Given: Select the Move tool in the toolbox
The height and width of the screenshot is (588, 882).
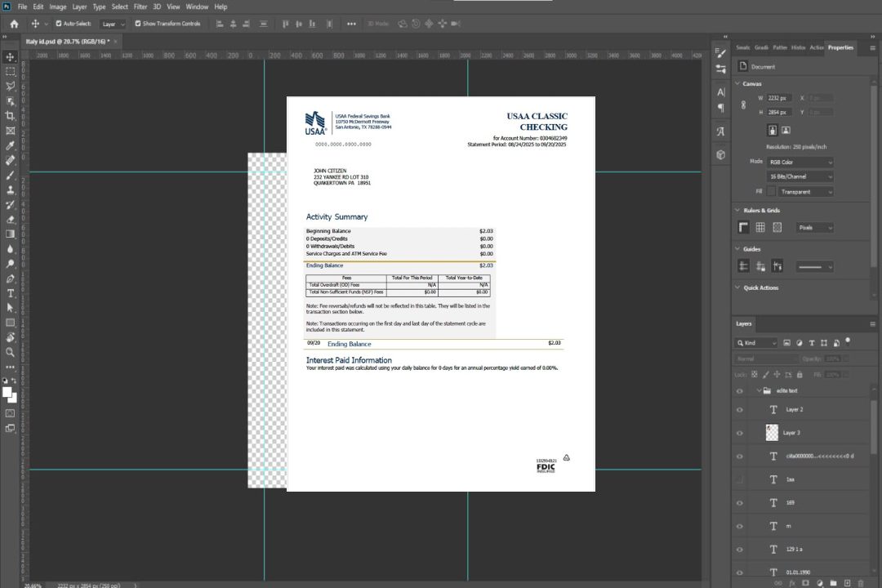Looking at the screenshot, I should pos(10,57).
